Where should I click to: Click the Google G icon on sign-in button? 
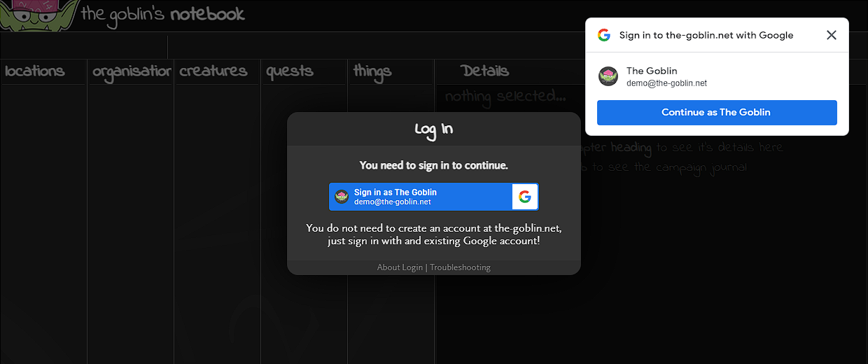pos(525,197)
